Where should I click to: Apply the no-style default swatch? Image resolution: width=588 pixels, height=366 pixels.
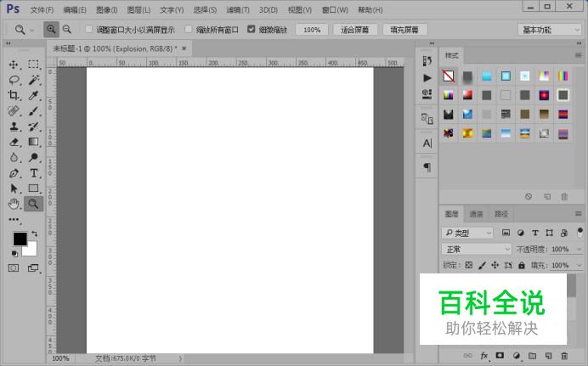[x=449, y=76]
